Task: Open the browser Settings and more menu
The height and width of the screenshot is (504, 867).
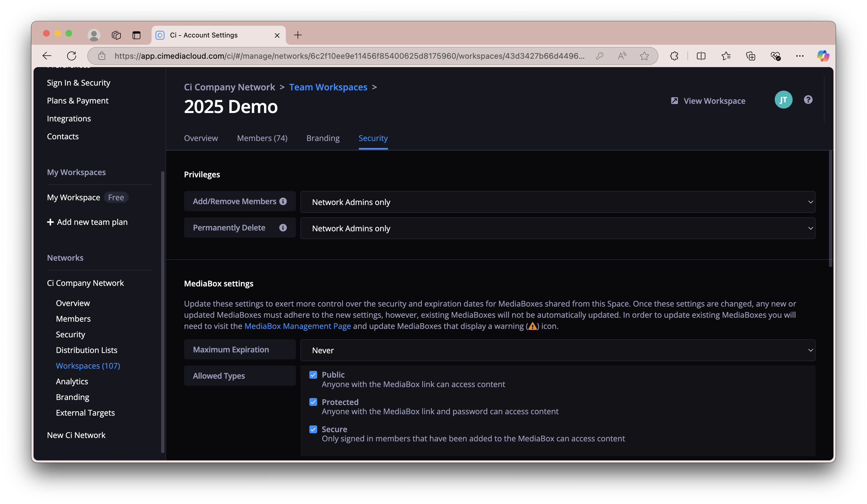Action: [800, 56]
